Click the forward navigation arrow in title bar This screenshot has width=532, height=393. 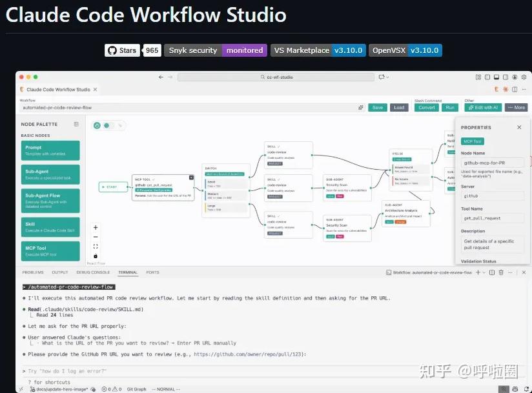tap(170, 77)
